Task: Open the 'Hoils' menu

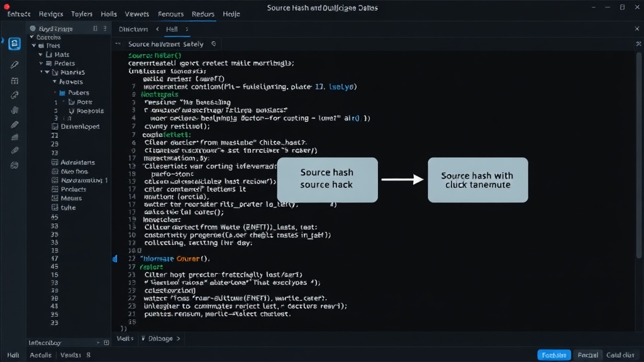Action: [109, 14]
